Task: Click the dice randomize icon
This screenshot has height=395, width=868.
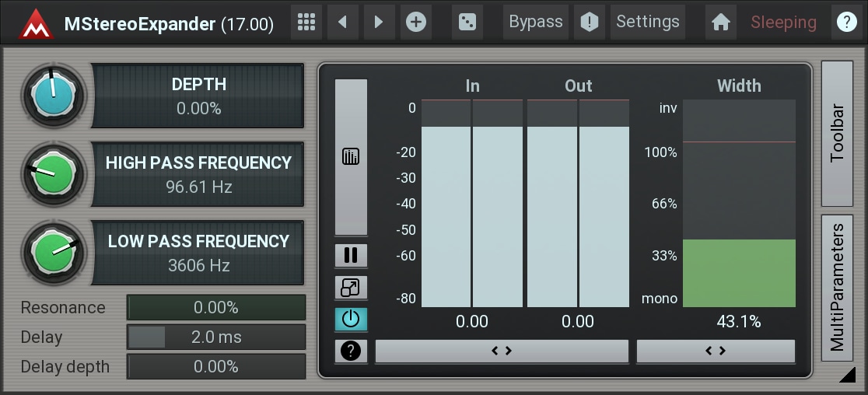Action: (x=467, y=22)
